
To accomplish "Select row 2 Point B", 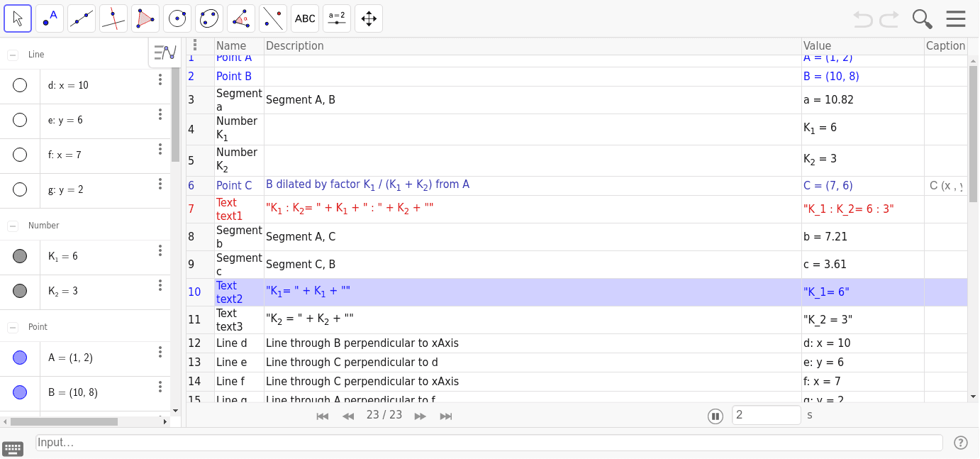I will pyautogui.click(x=577, y=77).
